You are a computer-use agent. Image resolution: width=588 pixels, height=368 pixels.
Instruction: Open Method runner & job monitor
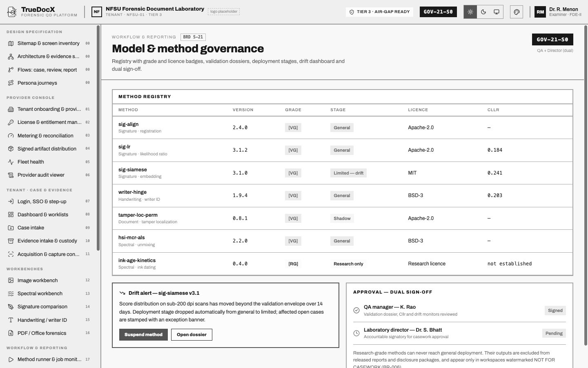tap(49, 359)
